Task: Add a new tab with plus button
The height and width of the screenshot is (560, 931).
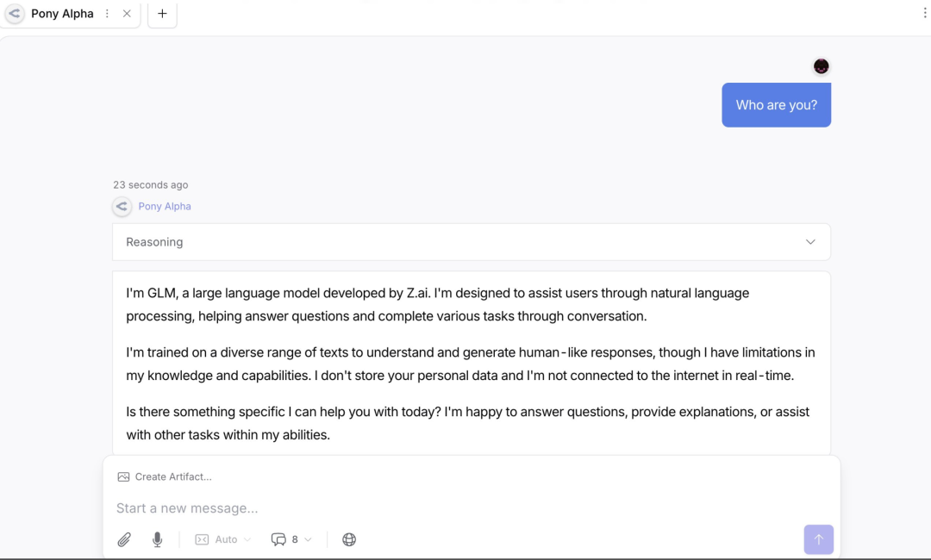Action: point(162,14)
